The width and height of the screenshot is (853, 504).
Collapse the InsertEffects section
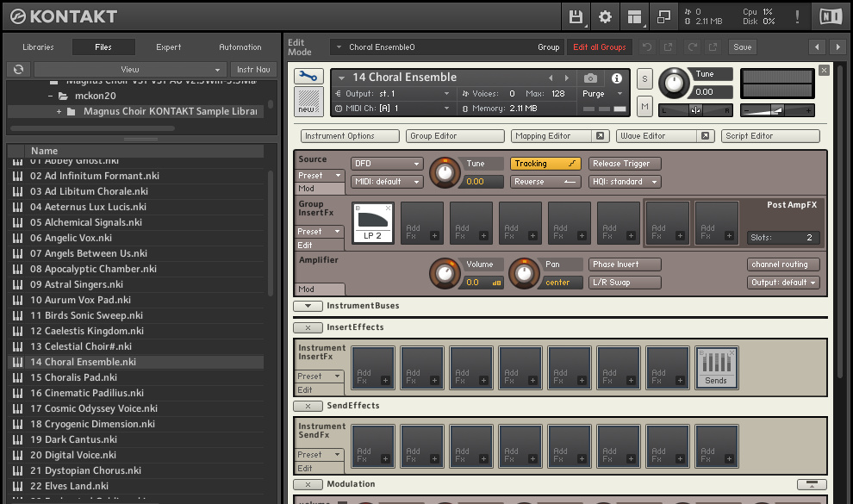pos(308,327)
